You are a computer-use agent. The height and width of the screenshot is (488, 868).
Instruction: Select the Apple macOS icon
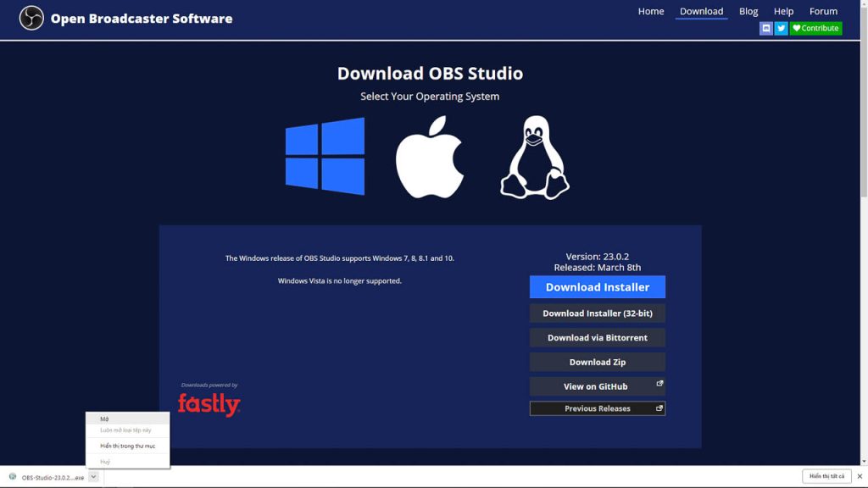430,157
